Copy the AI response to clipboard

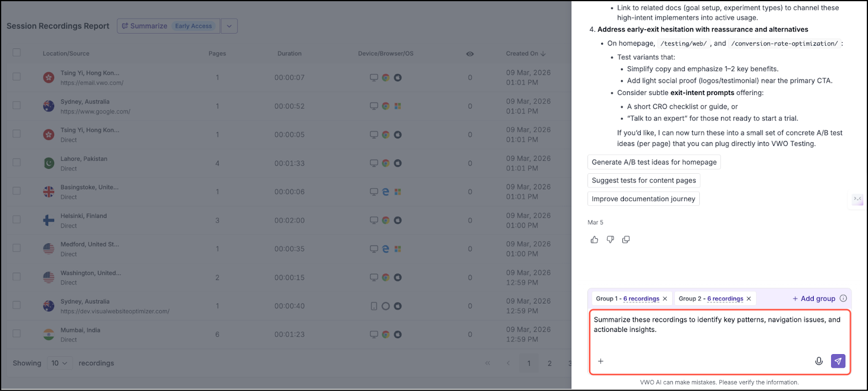point(626,239)
